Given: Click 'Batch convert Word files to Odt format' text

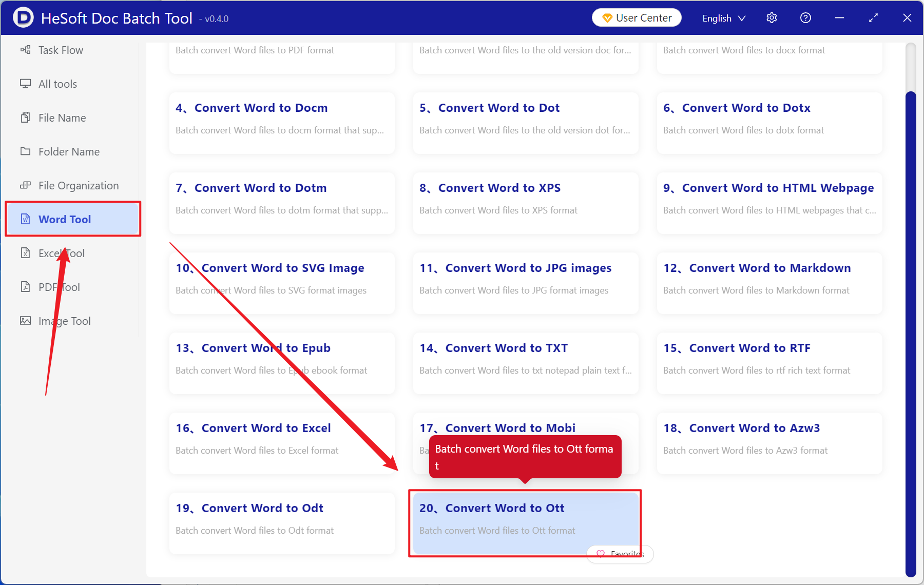Looking at the screenshot, I should pyautogui.click(x=255, y=531).
